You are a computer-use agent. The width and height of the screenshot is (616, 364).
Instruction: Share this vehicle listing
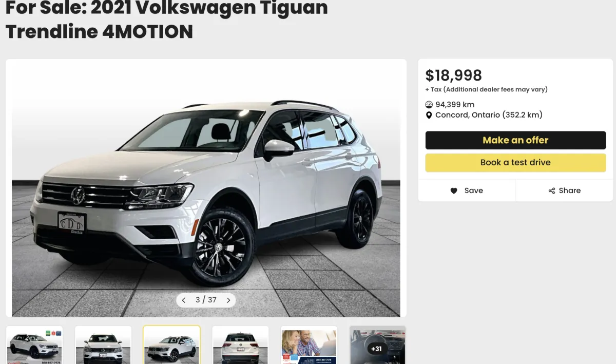(564, 190)
